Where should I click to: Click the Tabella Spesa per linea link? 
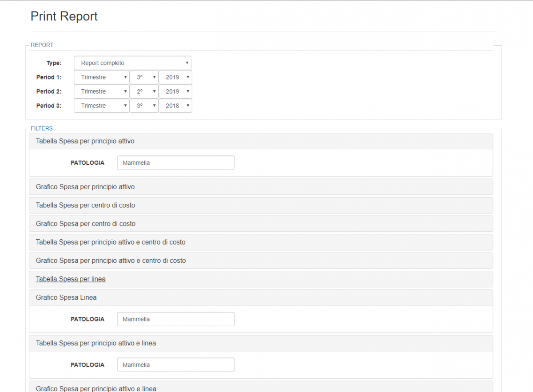pyautogui.click(x=71, y=279)
